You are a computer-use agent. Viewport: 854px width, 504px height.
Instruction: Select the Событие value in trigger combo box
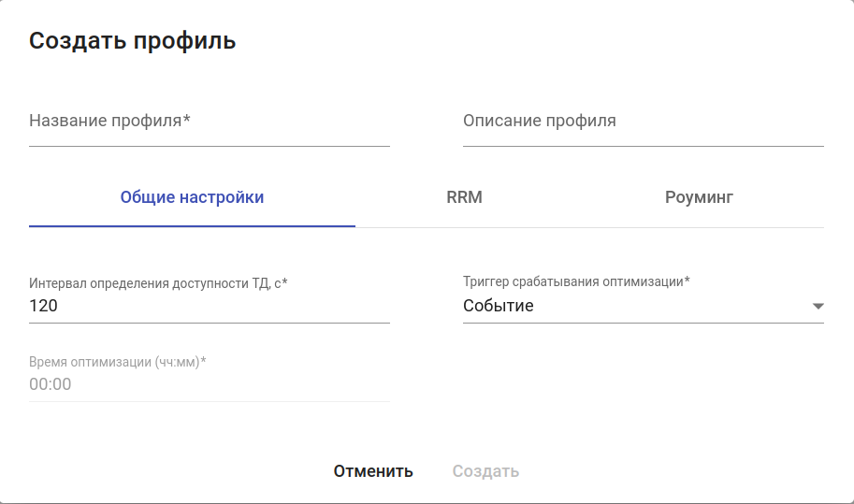(x=499, y=306)
